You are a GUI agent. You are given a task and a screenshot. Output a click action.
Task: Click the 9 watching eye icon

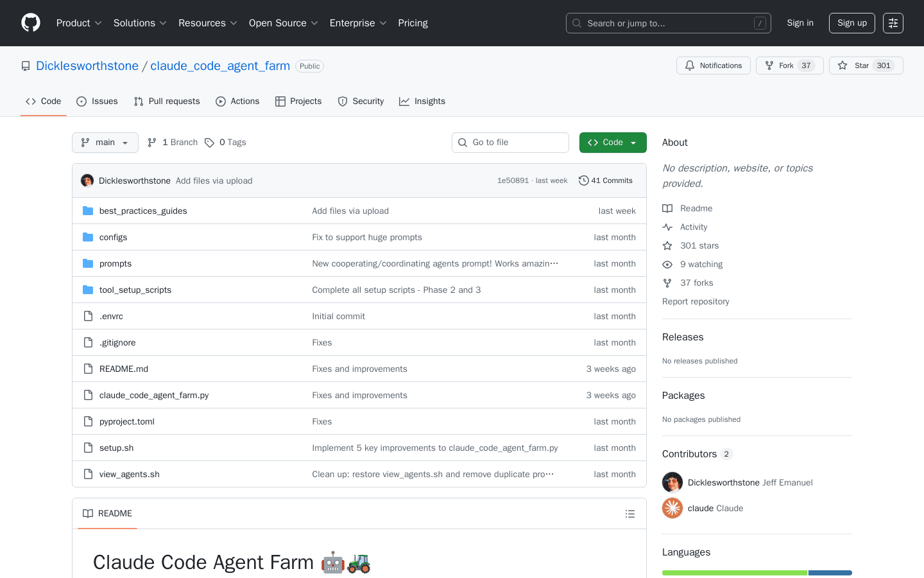click(667, 264)
